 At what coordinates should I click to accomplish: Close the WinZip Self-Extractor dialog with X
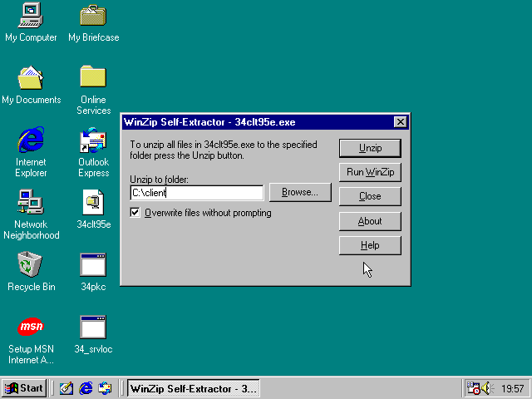click(x=401, y=122)
